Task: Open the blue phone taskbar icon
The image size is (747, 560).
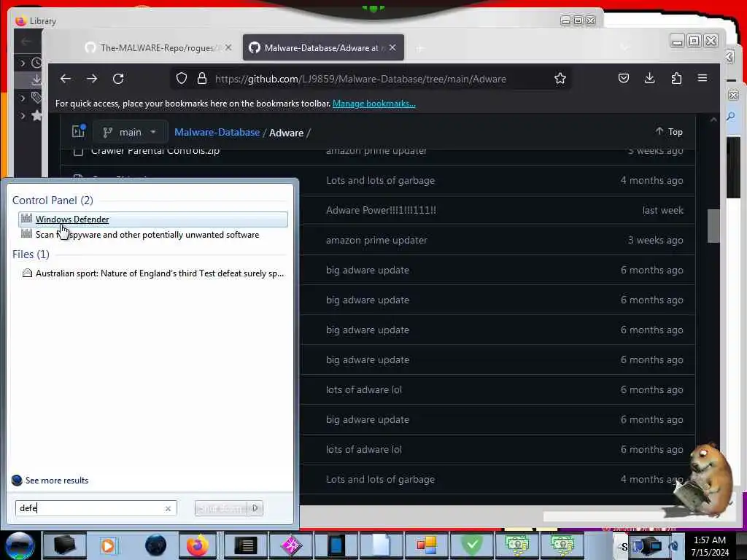Action: point(336,545)
